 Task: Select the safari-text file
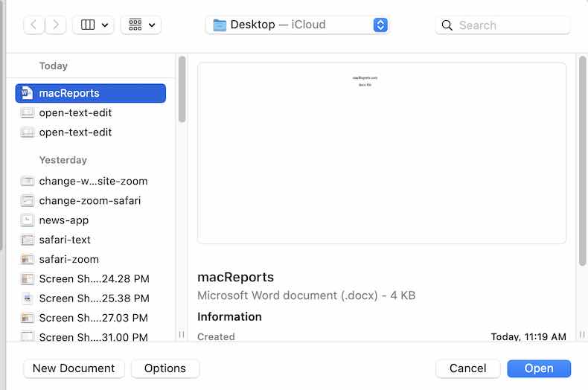click(90, 240)
